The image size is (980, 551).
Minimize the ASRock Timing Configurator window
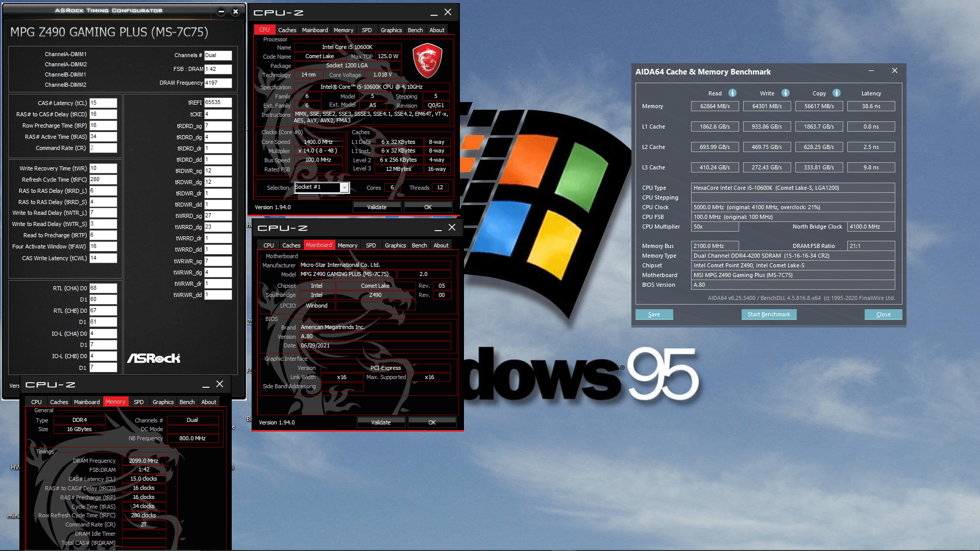tap(221, 11)
